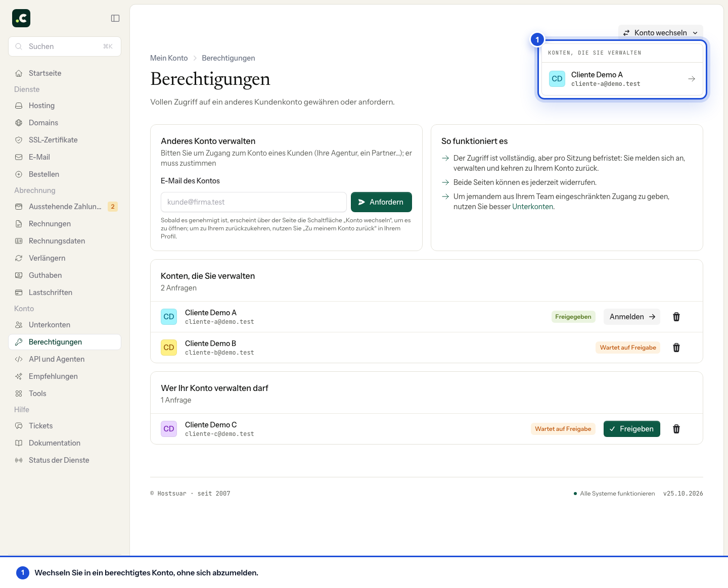Click the API und Agenten code icon
728x588 pixels.
(19, 359)
